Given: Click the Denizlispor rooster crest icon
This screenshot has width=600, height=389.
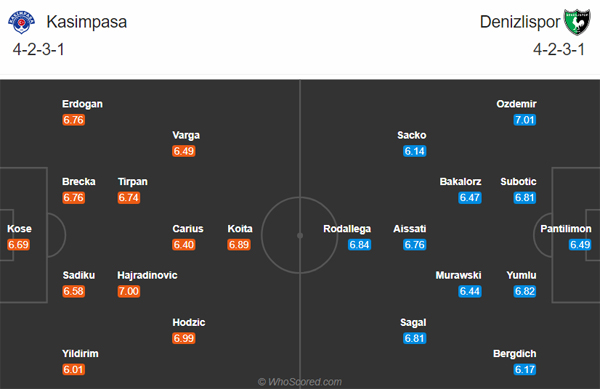Looking at the screenshot, I should click(577, 22).
